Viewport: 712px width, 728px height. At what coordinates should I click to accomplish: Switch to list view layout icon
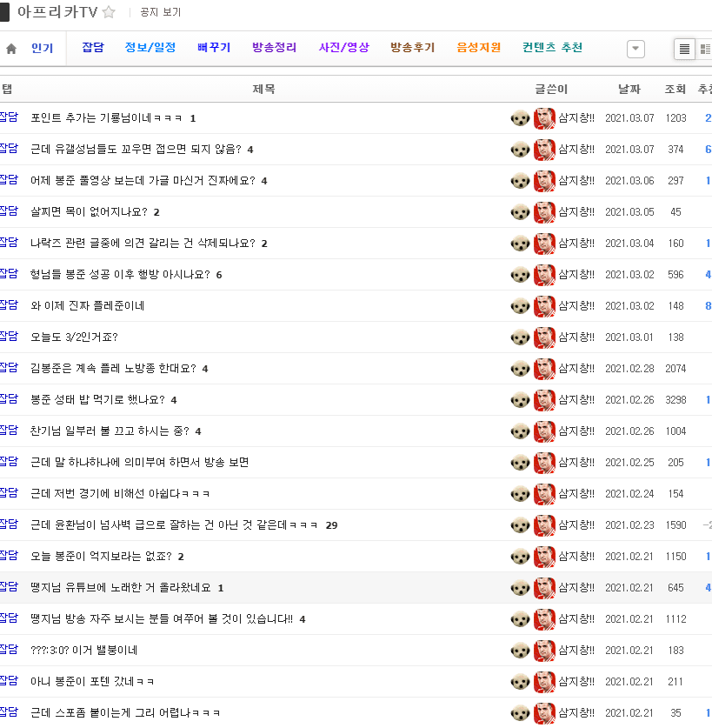(684, 49)
